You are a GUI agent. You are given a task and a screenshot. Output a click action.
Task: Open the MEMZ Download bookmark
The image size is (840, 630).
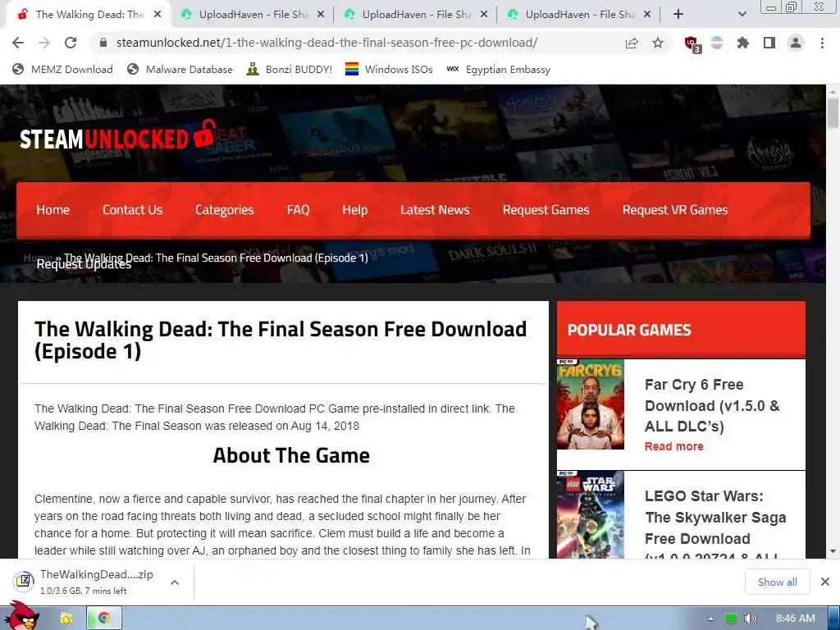tap(62, 69)
